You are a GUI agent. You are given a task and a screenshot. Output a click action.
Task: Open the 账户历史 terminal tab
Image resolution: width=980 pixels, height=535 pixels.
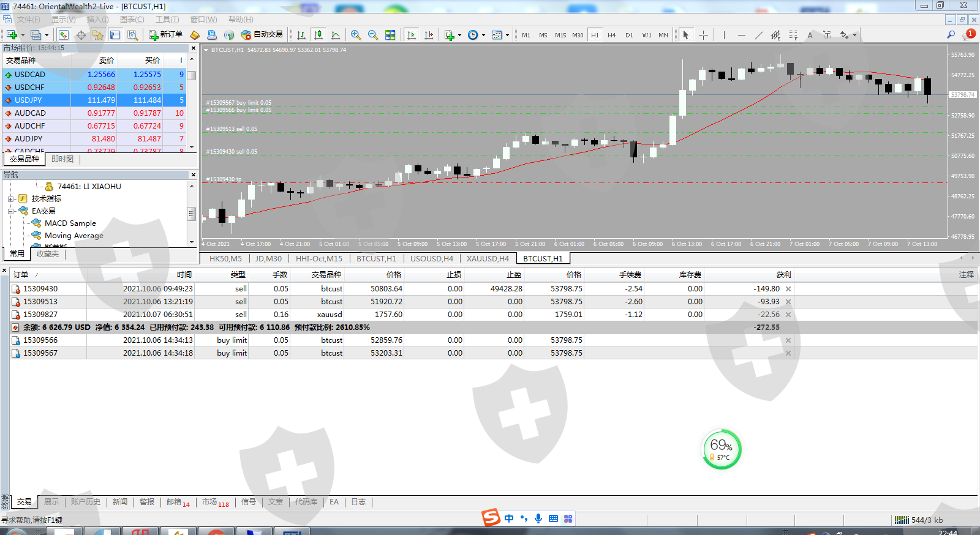tap(85, 502)
